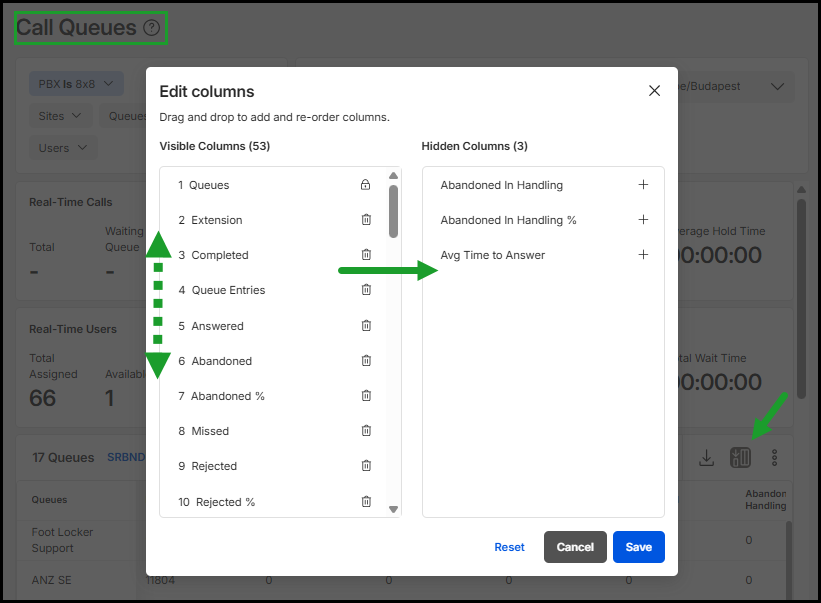Viewport: 821px width, 603px height.
Task: Click the visible columns list scroll-up arrow
Action: tap(393, 175)
